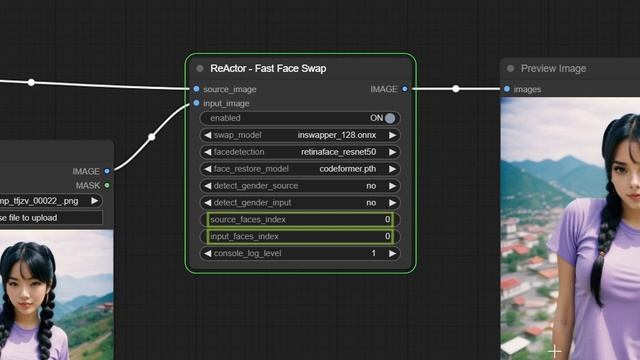Open the detect_gender_source dropdown
Image resolution: width=640 pixels, height=360 pixels.
click(x=300, y=186)
